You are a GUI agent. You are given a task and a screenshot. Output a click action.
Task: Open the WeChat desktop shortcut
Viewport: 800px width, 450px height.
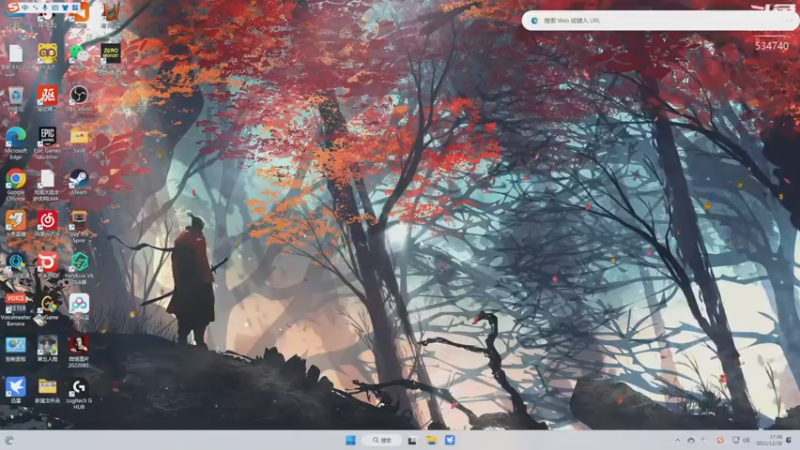[79, 56]
